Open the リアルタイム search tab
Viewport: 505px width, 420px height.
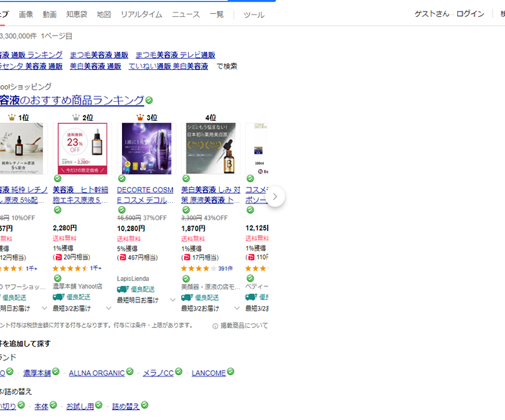pos(141,15)
